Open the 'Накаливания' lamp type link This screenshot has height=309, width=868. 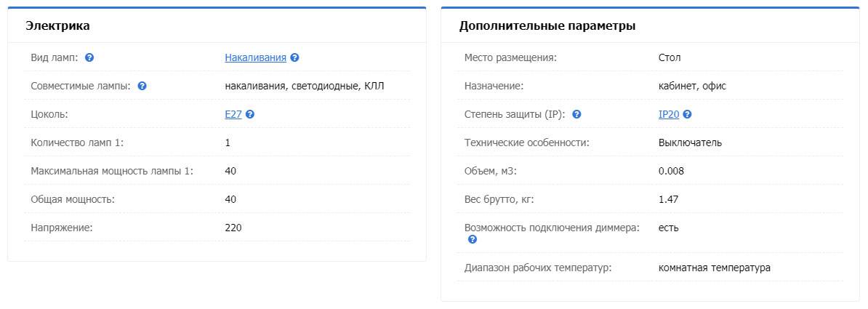tap(255, 57)
